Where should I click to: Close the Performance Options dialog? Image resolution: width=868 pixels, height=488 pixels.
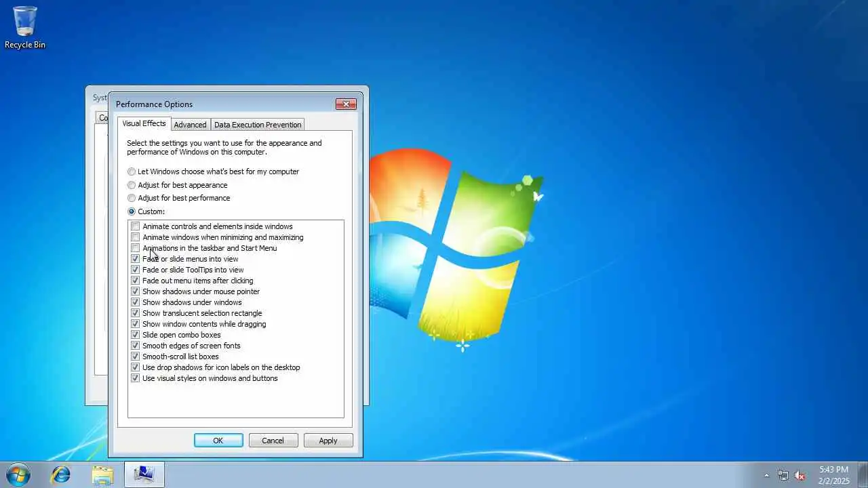click(x=346, y=104)
